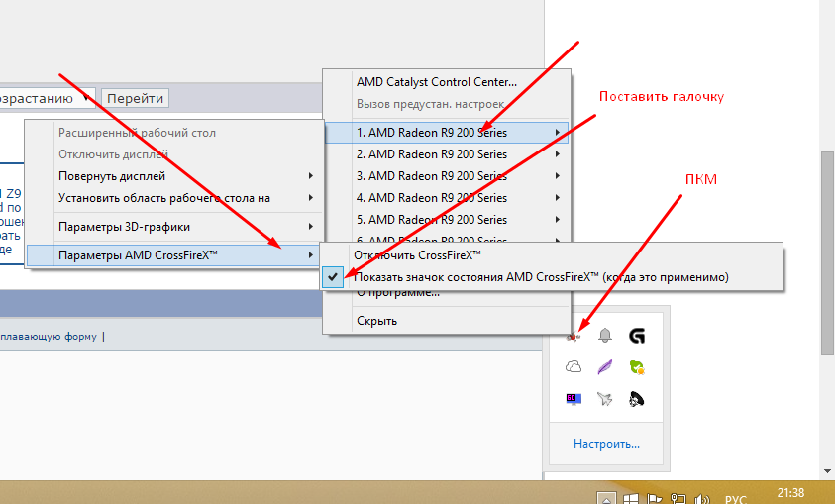Expand 5. AMD Radeon R9 200 Series submenu
The width and height of the screenshot is (835, 504).
447,220
